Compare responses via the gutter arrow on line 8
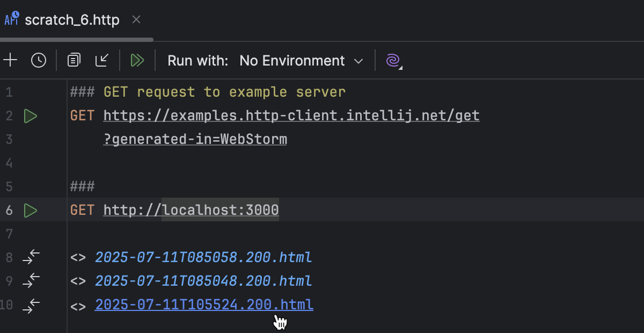Image resolution: width=644 pixels, height=333 pixels. [31, 257]
